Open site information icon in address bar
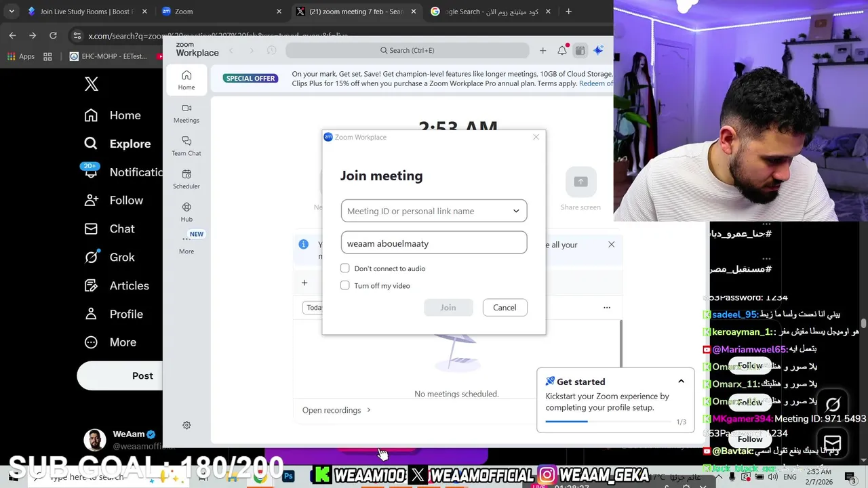868x488 pixels. 78,36
